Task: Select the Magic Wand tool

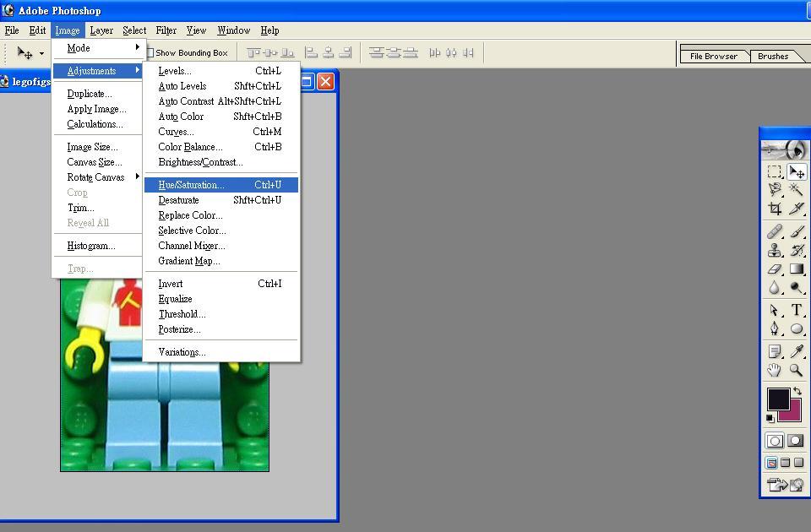Action: coord(797,190)
